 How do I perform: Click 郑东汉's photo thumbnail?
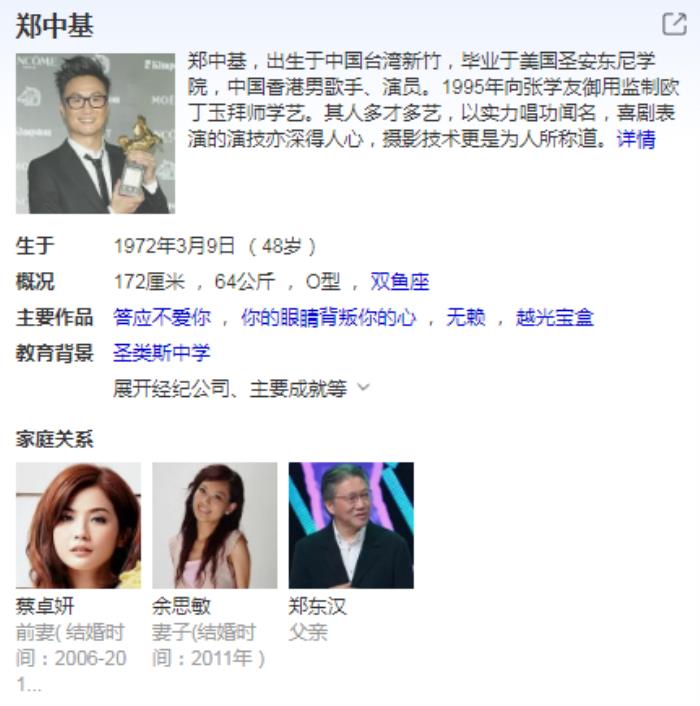[351, 525]
